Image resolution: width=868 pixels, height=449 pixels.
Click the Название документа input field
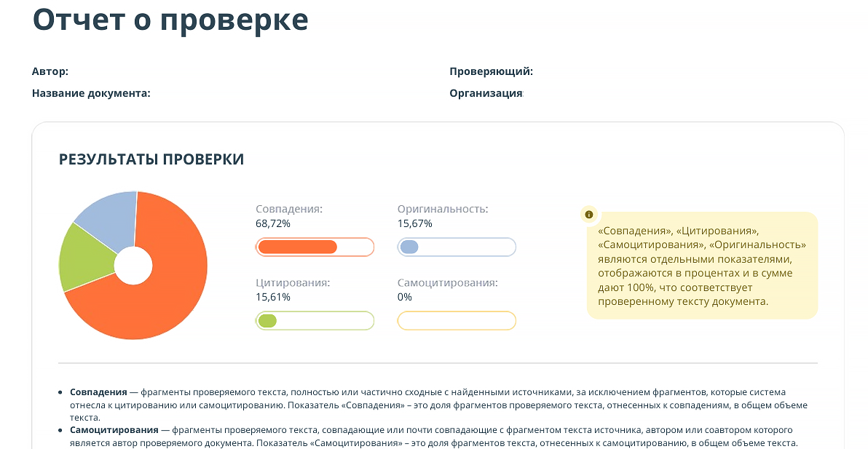(x=255, y=93)
